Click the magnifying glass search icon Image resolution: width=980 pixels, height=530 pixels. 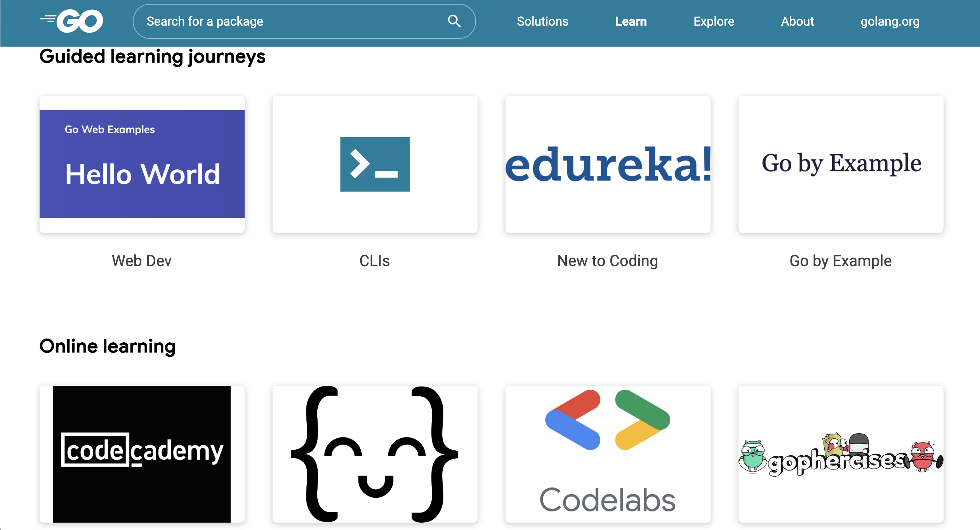pos(454,21)
